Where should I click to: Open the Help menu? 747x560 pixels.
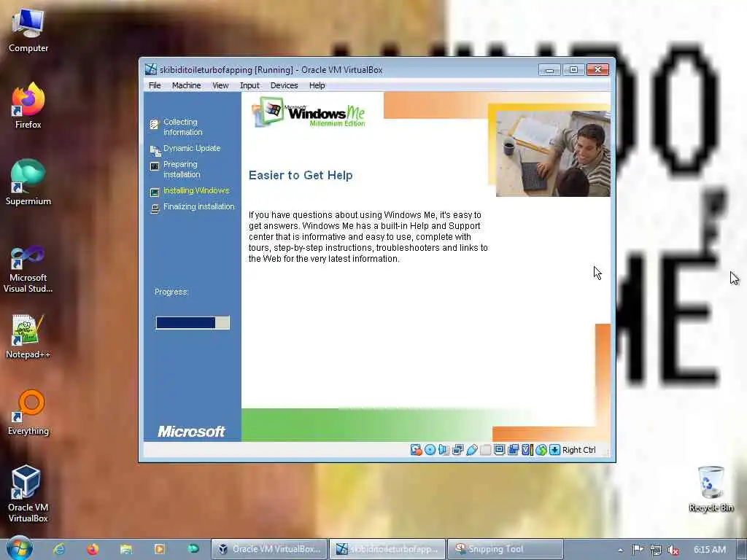(317, 85)
